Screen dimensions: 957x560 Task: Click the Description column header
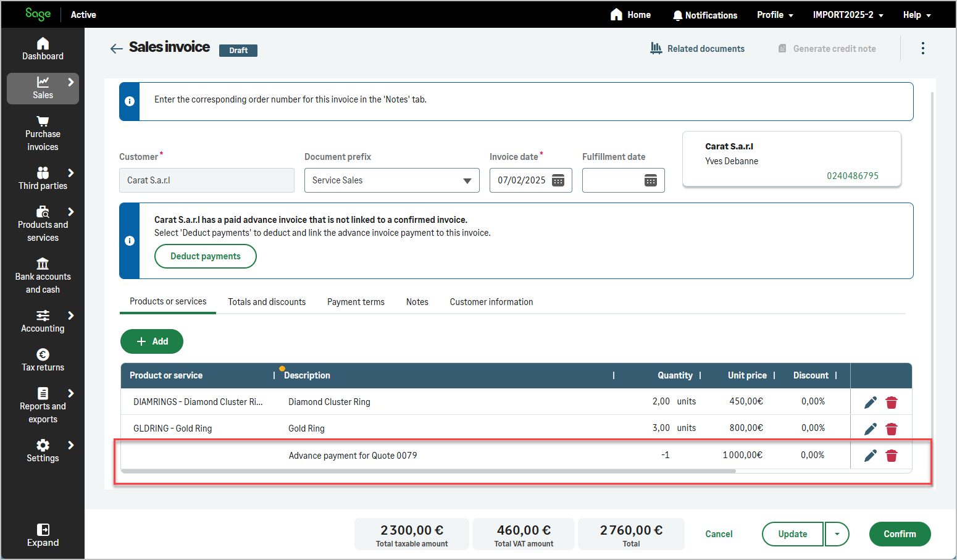pyautogui.click(x=307, y=375)
